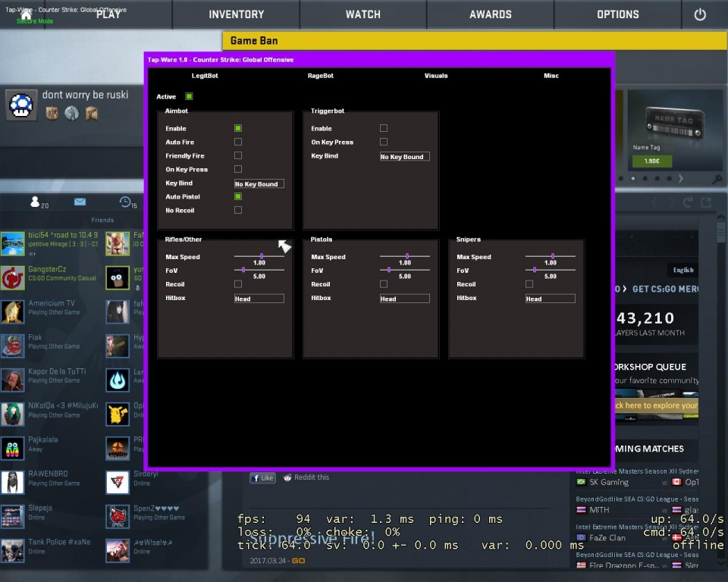
Task: Open SpenZ friend avatar
Action: click(118, 517)
